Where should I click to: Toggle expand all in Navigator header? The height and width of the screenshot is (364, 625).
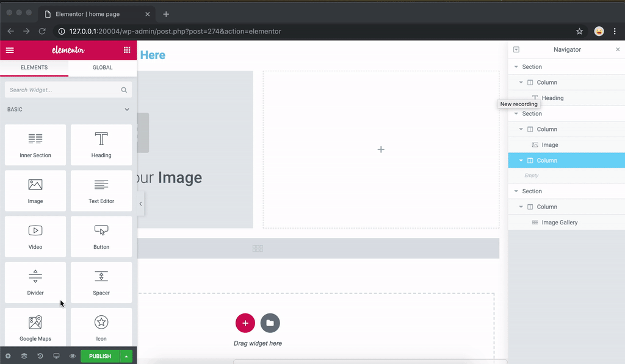click(516, 49)
